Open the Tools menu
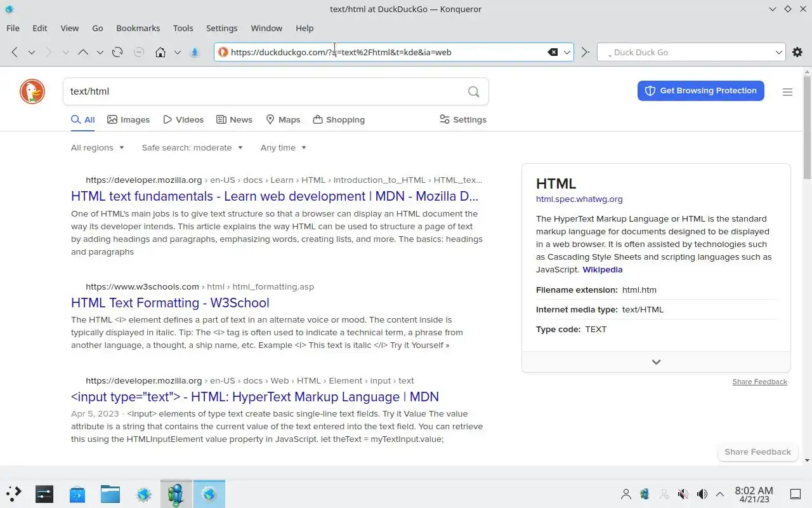This screenshot has height=508, width=812. (183, 28)
